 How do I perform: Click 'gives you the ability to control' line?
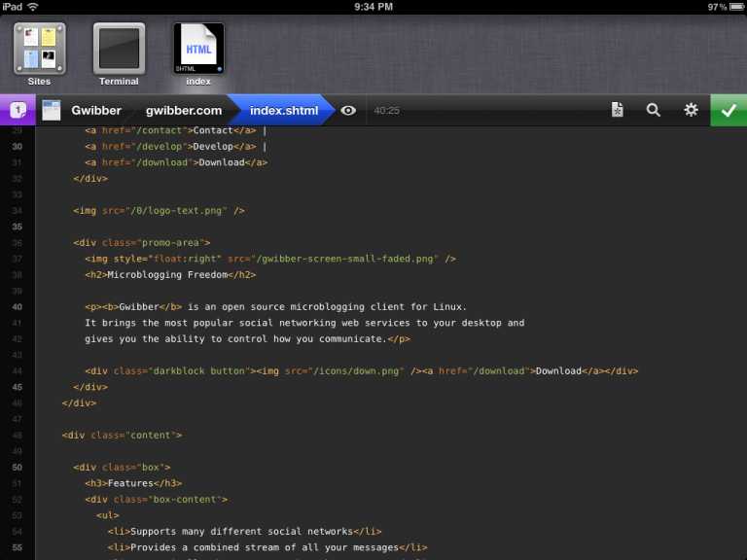247,339
